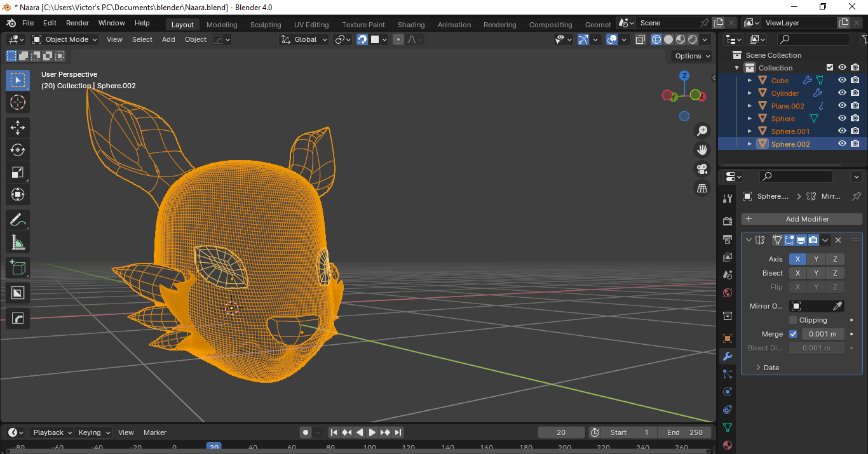Viewport: 868px width, 454px height.
Task: Open the shading options dropdown arrow
Action: pyautogui.click(x=705, y=39)
